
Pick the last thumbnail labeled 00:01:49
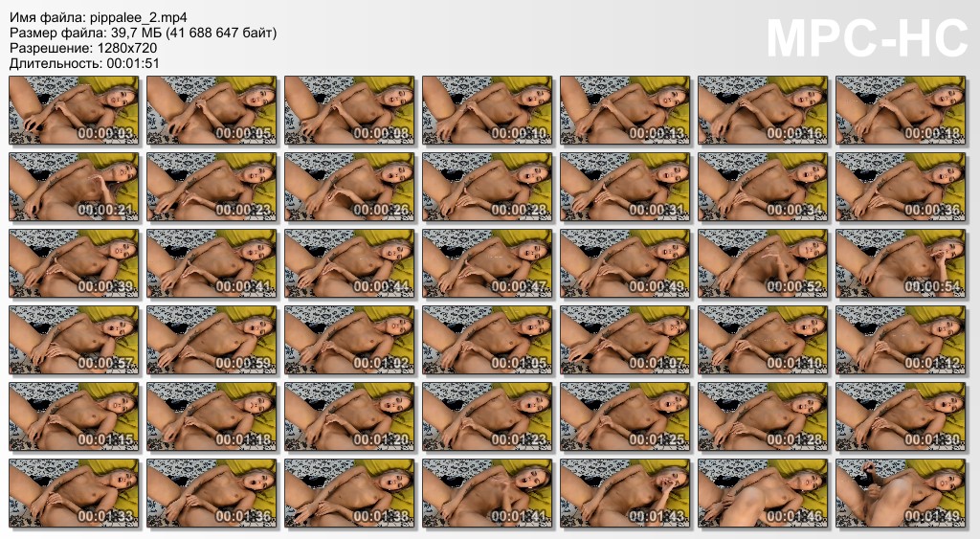(x=901, y=493)
